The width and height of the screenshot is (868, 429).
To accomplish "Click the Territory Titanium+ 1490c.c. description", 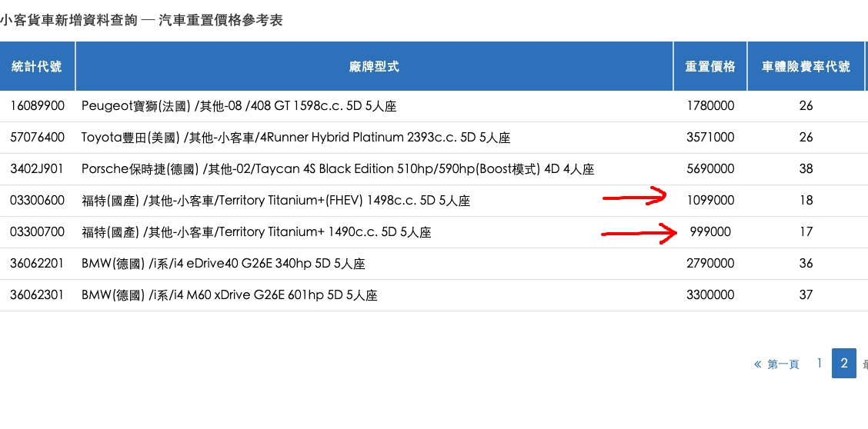I will point(256,232).
